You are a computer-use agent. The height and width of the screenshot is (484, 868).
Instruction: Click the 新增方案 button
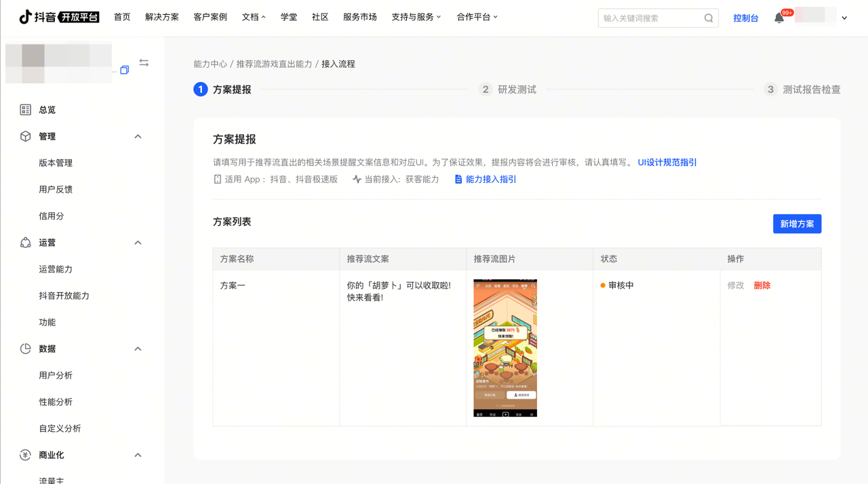point(797,224)
